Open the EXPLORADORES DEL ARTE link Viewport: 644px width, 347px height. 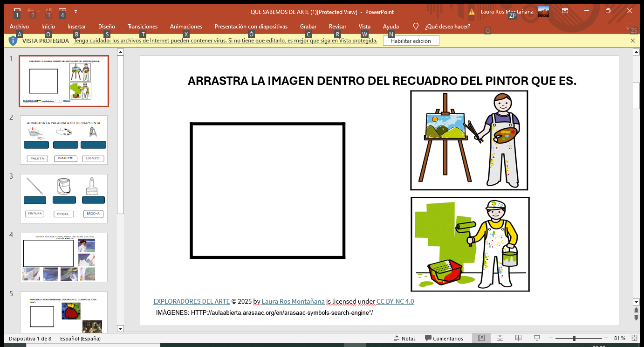point(192,301)
